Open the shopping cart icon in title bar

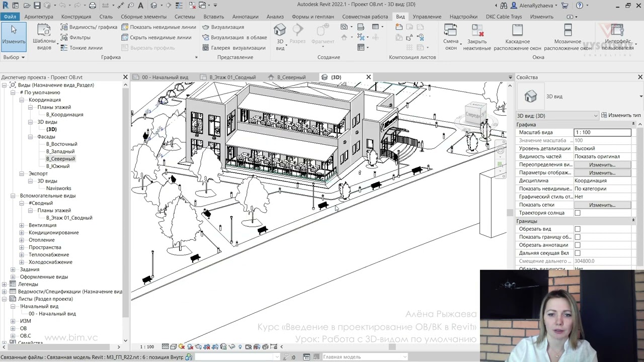565,6
